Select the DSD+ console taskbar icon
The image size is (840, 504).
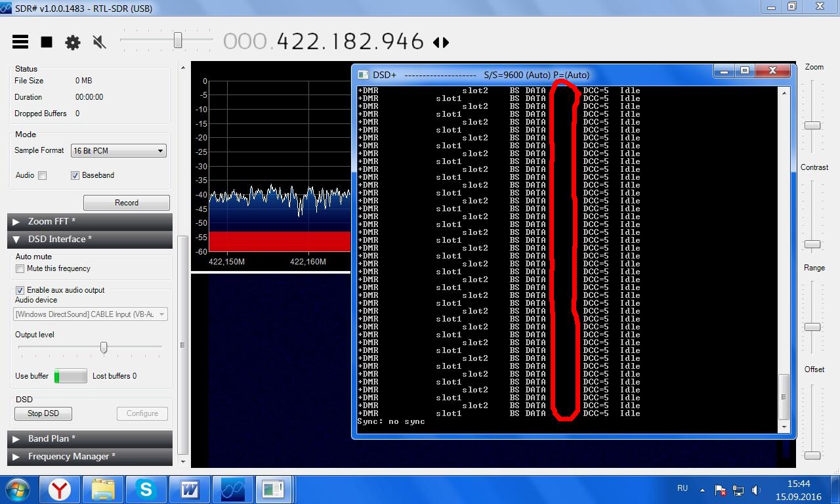pos(272,490)
